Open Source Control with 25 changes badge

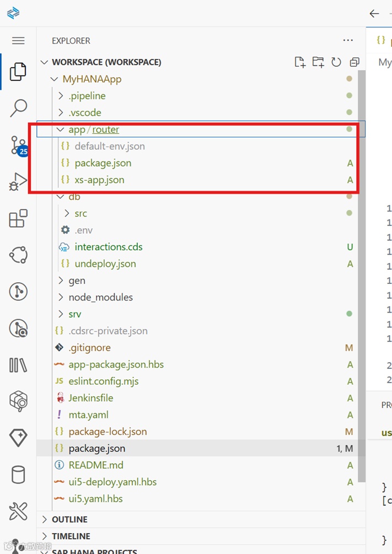(19, 145)
